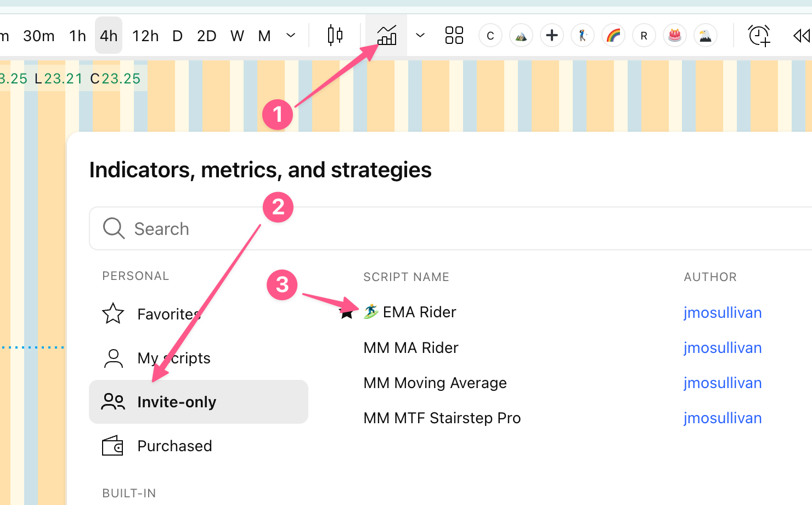Click the bar replay rewind icon
The image size is (812, 505).
pos(801,36)
